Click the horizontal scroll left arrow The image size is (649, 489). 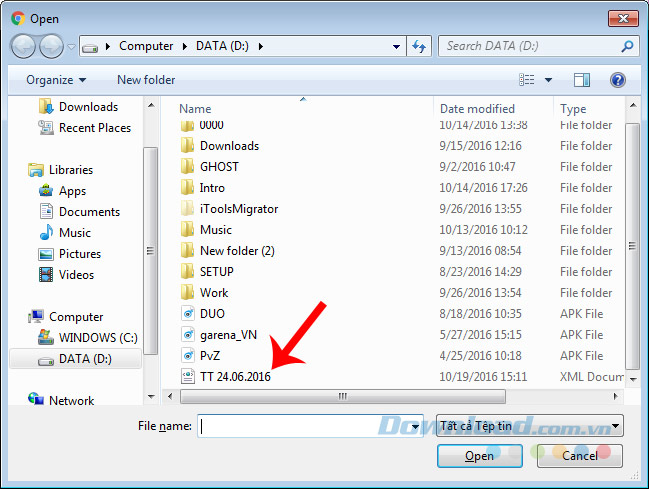point(170,397)
